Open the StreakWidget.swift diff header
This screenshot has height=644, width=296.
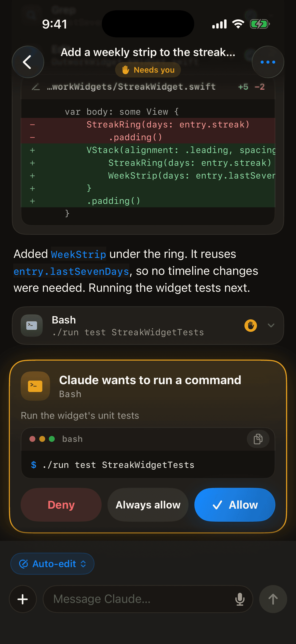pos(148,87)
